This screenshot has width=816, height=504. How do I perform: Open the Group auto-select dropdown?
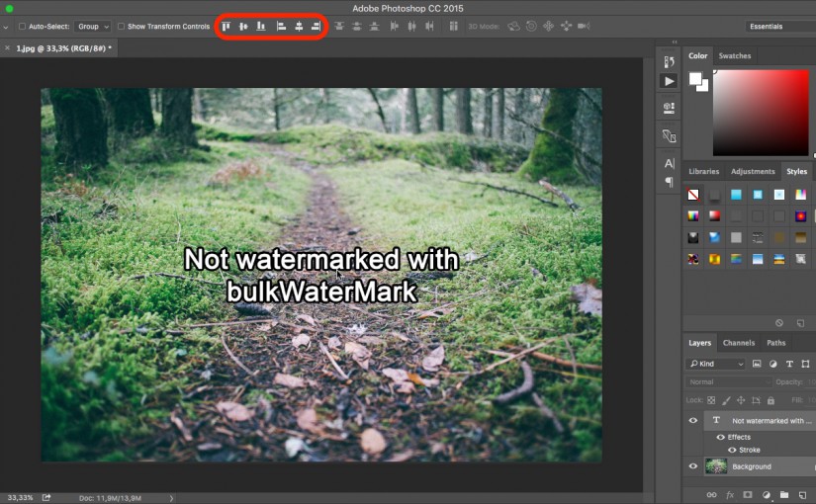pos(93,26)
